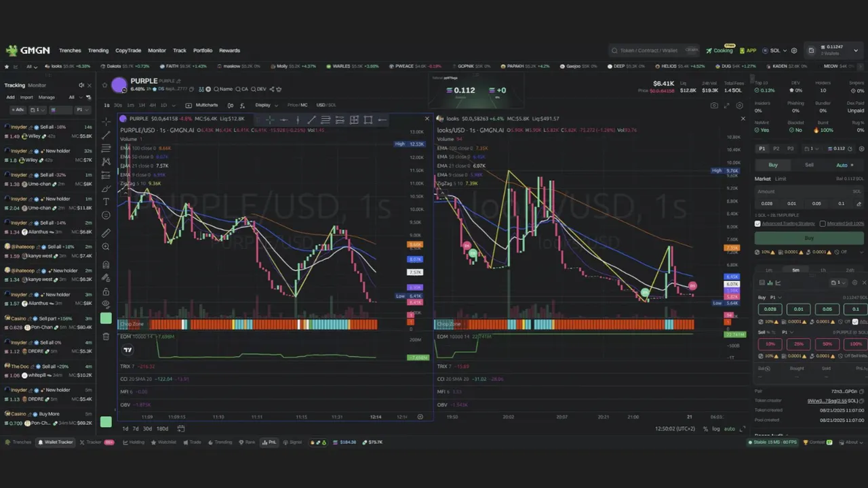Select rectangle tool in floating drawing toolbar

(368, 120)
